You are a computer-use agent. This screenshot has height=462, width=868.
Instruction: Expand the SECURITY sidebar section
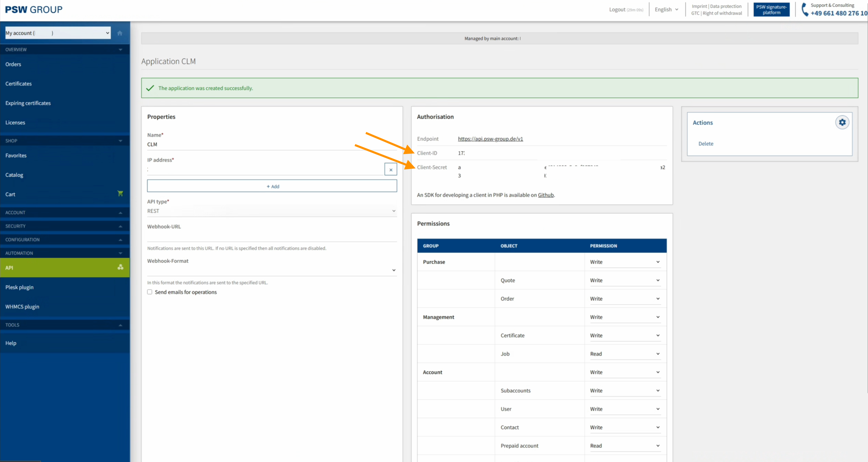tap(120, 226)
